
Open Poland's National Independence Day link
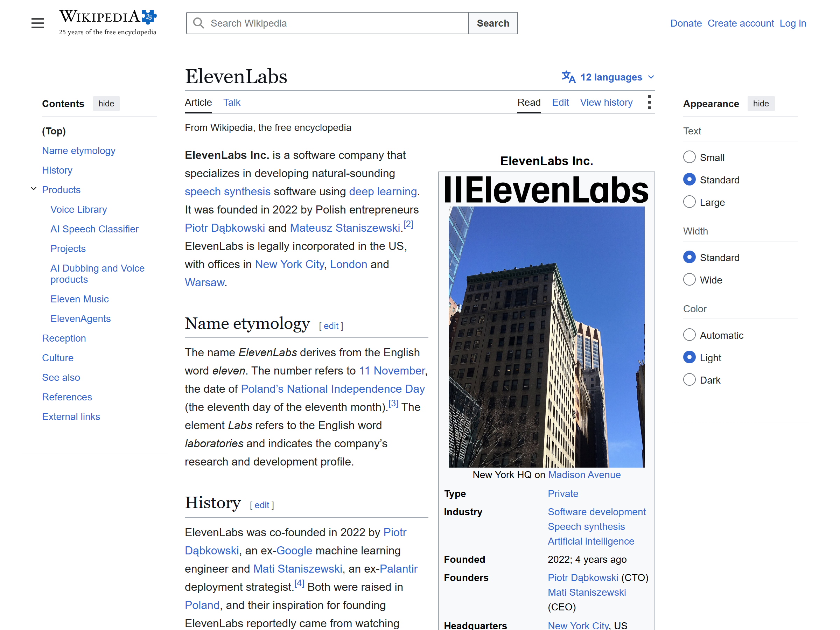(x=332, y=389)
